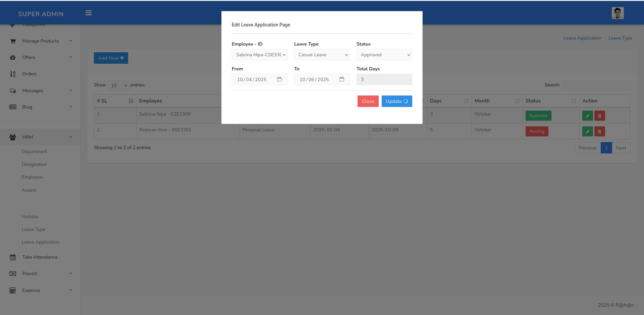Click the Close button in modal

(x=368, y=101)
